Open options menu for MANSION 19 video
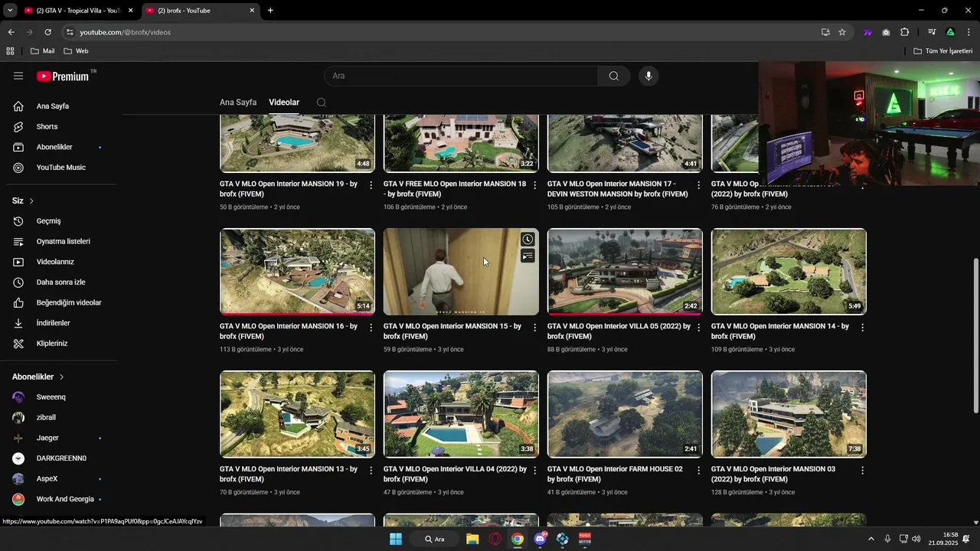 coord(371,185)
